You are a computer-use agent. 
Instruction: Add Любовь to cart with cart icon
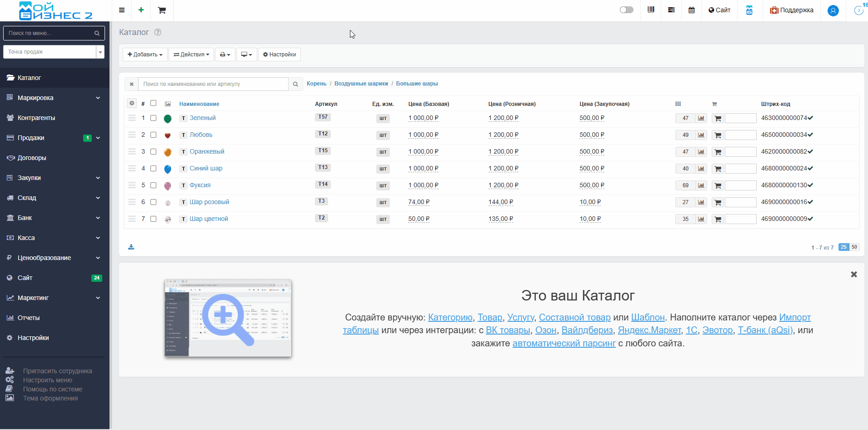(718, 135)
